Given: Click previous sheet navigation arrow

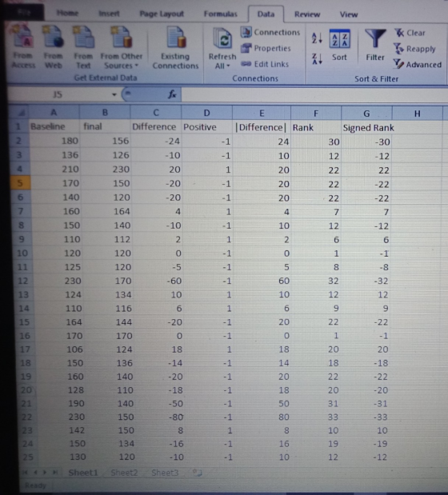Looking at the screenshot, I should click(35, 473).
